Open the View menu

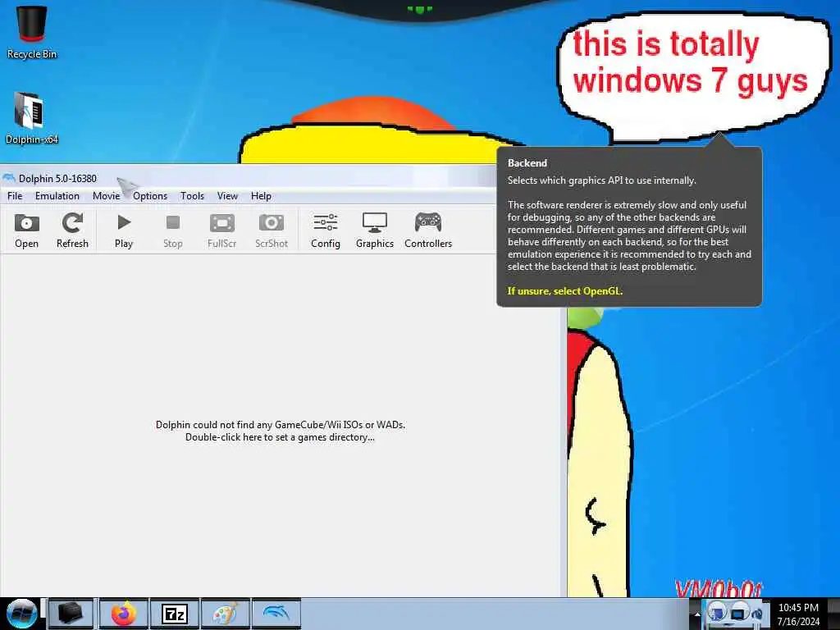[227, 196]
